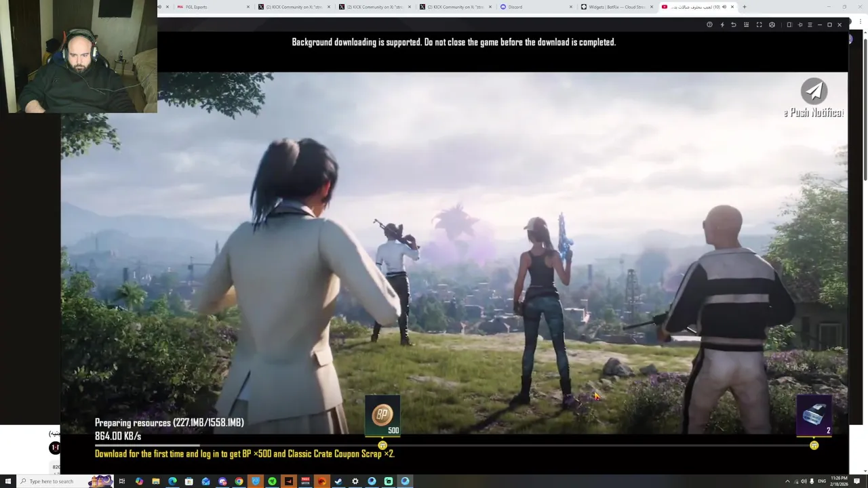Toggle the emulator pin-on-top icon

coord(800,24)
